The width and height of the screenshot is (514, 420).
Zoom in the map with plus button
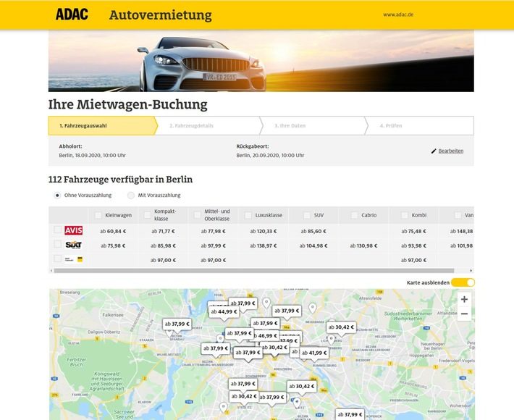tap(464, 299)
